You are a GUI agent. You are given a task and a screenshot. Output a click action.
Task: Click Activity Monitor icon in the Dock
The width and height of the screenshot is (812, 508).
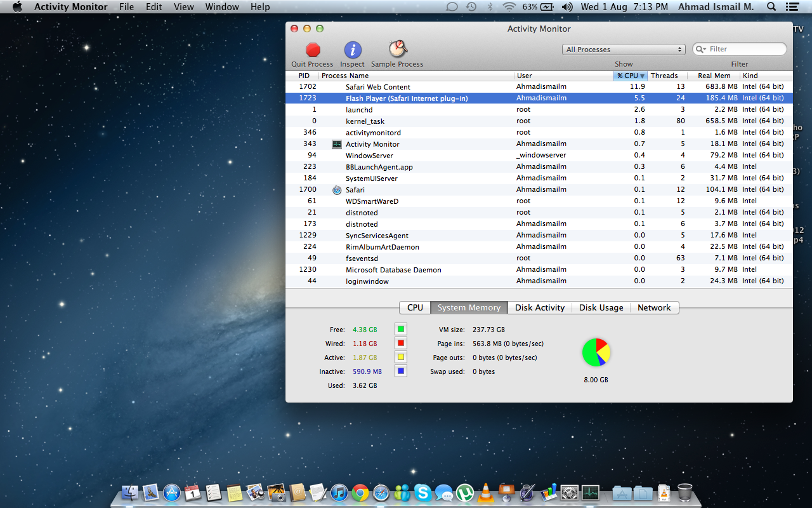tap(591, 492)
